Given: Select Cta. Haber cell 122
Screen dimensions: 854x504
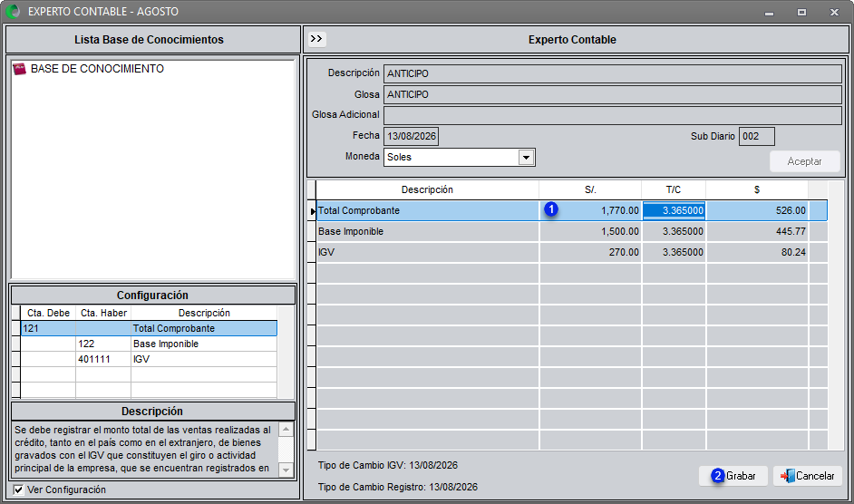Looking at the screenshot, I should point(103,344).
